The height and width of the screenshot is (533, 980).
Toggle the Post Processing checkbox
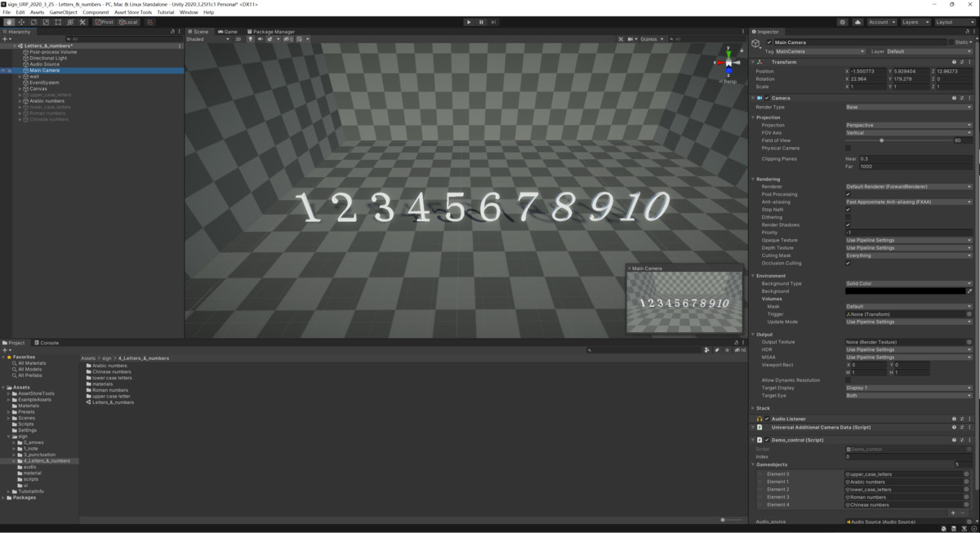pyautogui.click(x=848, y=194)
